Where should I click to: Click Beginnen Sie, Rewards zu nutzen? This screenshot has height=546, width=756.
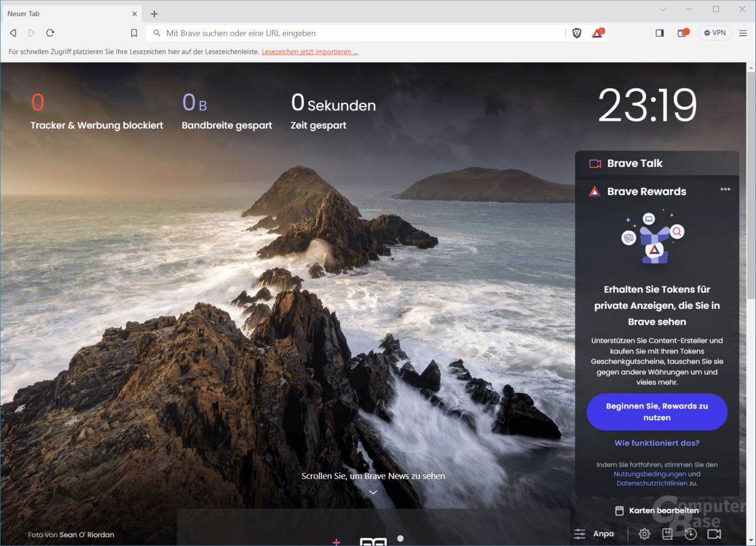(657, 411)
